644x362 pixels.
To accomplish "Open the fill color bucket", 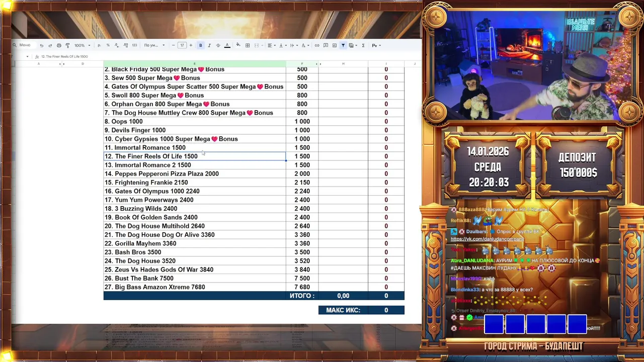I will tap(238, 45).
